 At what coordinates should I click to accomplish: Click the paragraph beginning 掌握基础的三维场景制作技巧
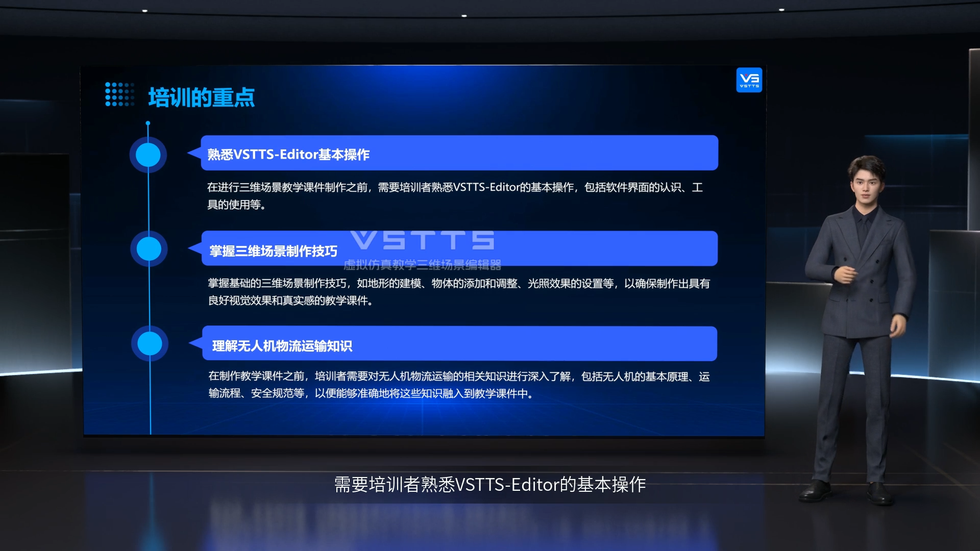coord(458,292)
